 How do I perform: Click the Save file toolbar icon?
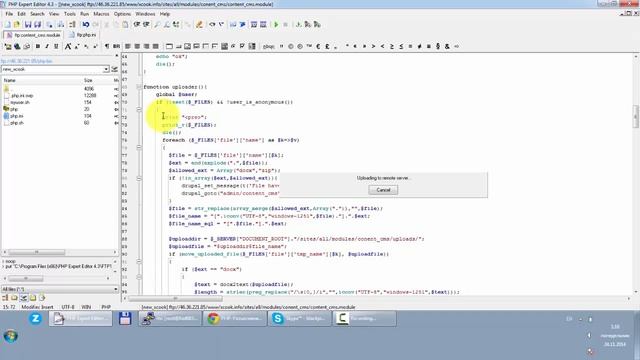[28, 24]
